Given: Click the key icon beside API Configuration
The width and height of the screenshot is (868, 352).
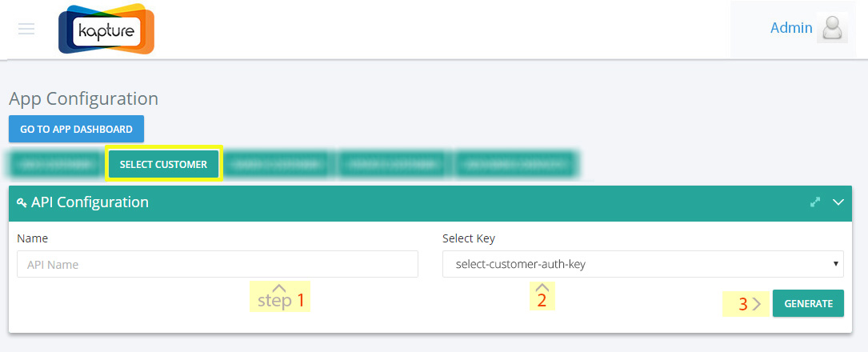Looking at the screenshot, I should point(22,202).
